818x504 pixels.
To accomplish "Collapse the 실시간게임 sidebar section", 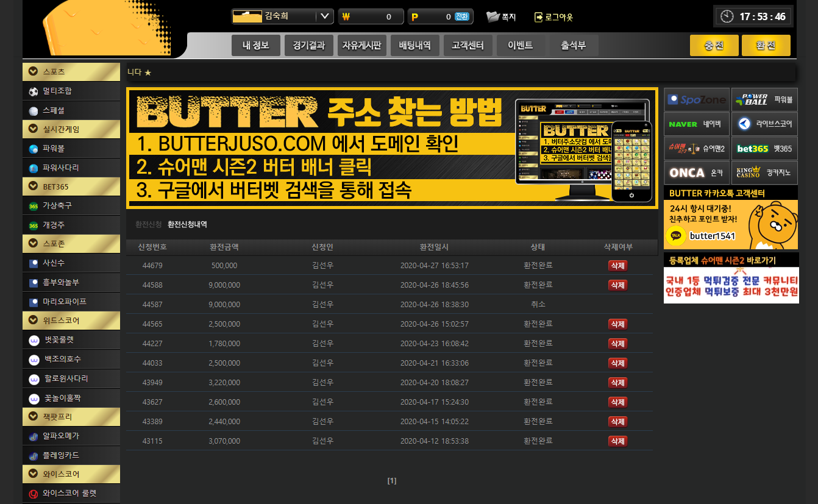I will coord(34,129).
